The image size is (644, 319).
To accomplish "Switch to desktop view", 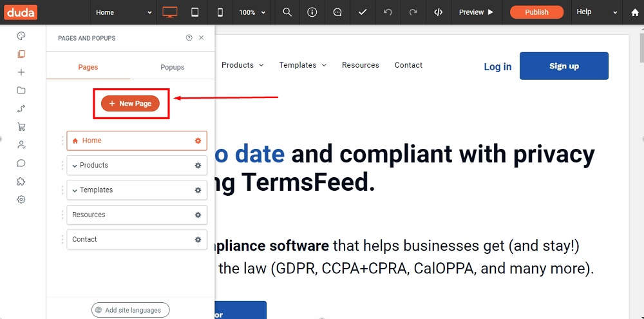I will click(x=169, y=12).
